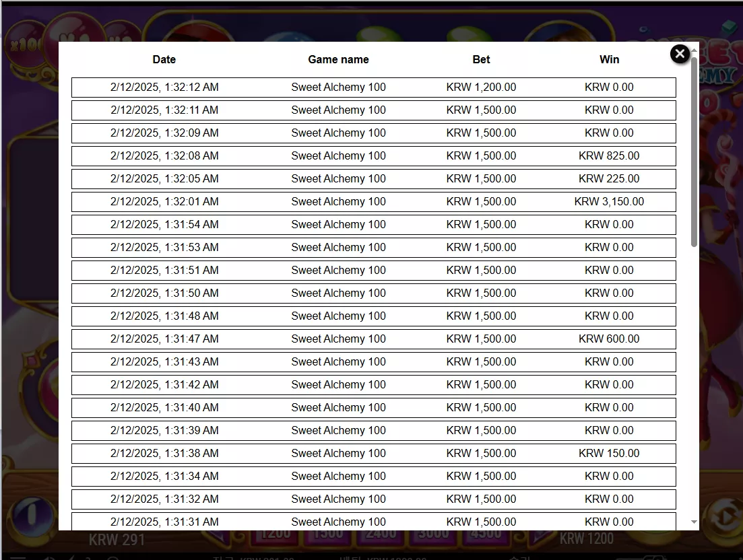Screen dimensions: 743x560
Task: Select the 1:32:01 AM date cell
Action: 164,202
